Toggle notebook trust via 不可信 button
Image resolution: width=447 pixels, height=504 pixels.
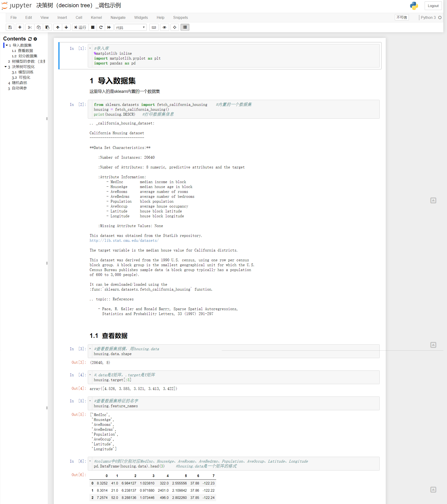pos(402,17)
